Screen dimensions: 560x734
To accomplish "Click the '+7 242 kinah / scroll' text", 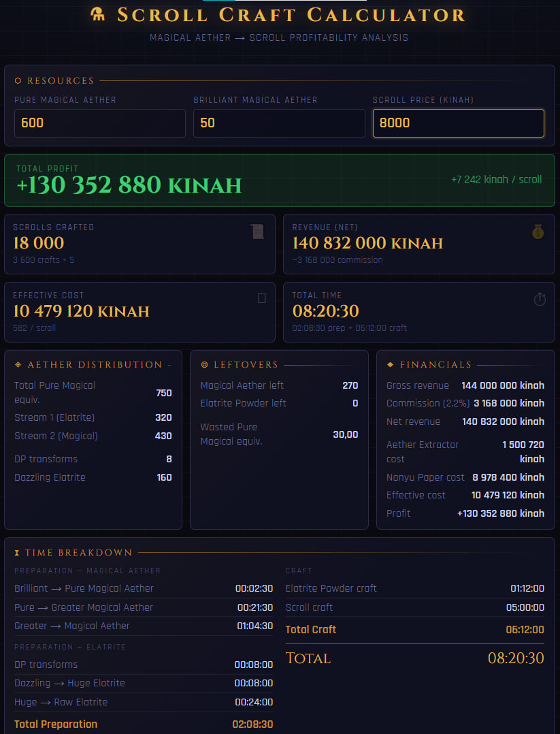I will point(496,179).
